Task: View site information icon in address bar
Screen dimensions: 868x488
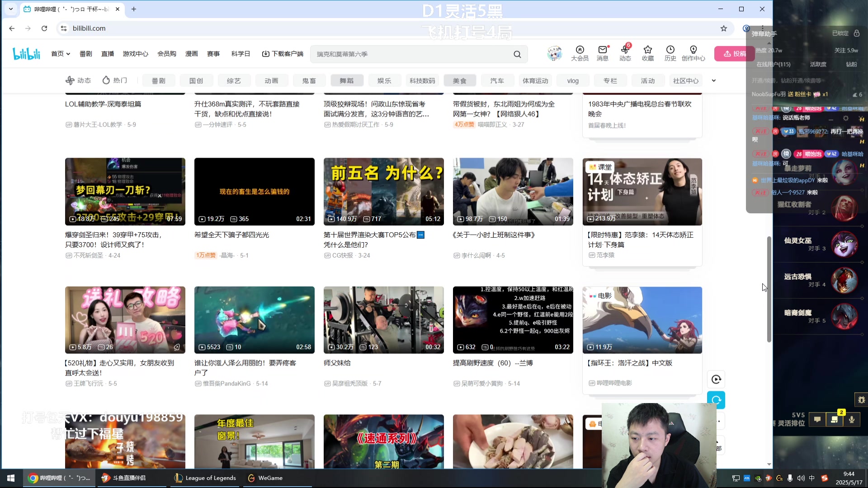Action: coord(64,28)
